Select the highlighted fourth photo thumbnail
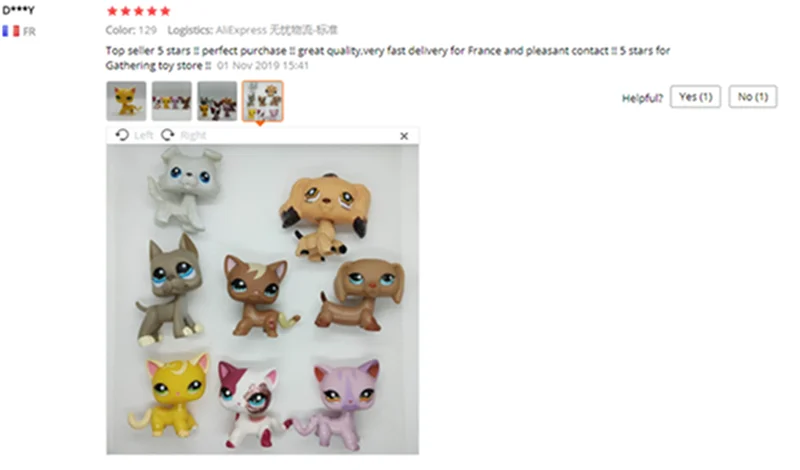The image size is (800, 470). (262, 101)
